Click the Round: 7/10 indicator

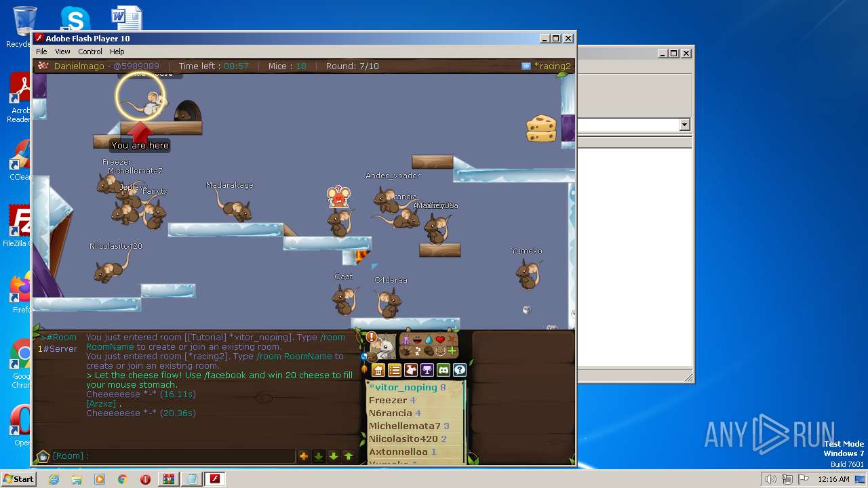(353, 66)
